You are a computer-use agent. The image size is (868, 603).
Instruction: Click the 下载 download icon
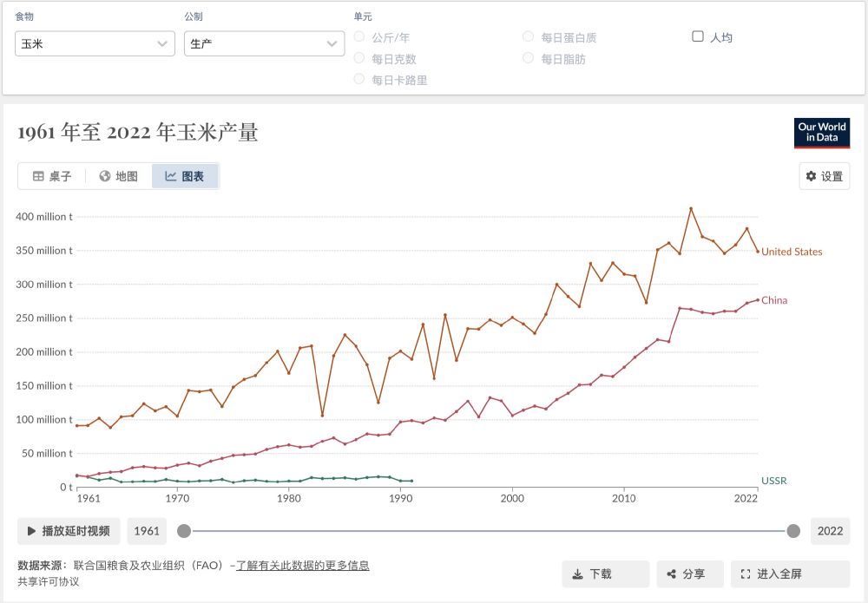tap(577, 574)
